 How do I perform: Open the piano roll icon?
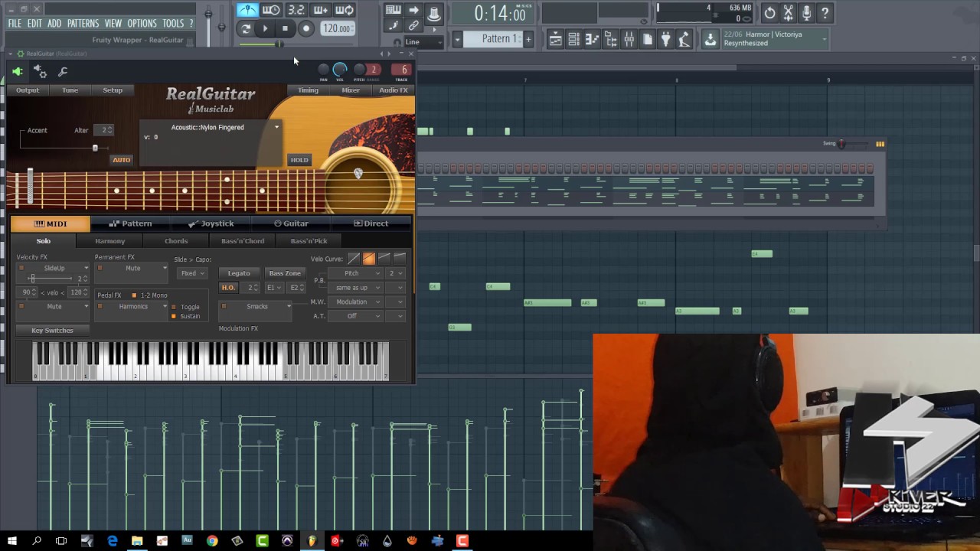coord(592,40)
